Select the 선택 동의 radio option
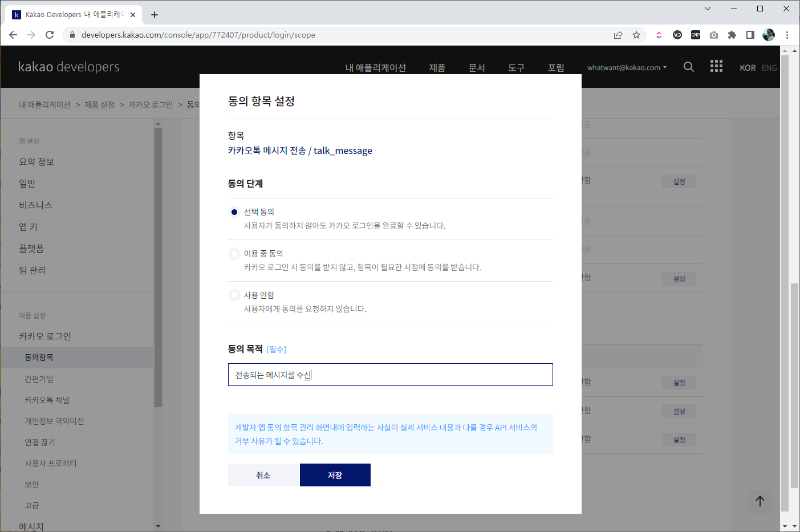 coord(234,212)
